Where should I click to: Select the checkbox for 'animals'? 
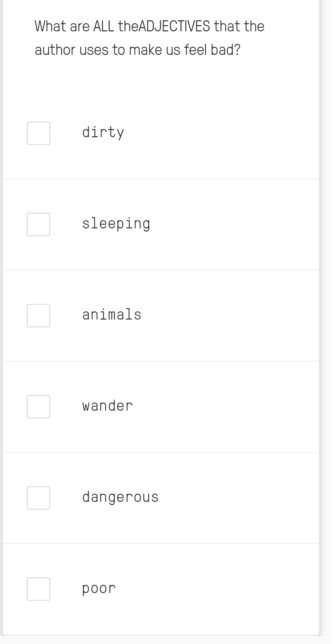39,316
